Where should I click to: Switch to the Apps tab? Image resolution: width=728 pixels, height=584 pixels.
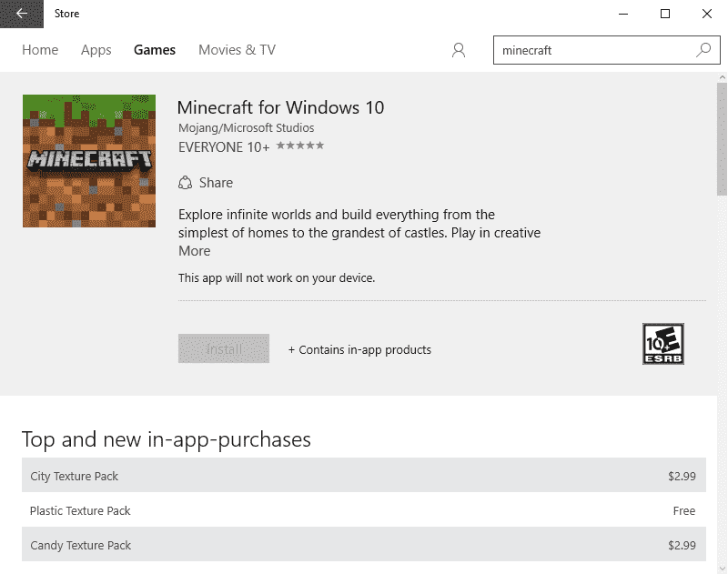coord(96,50)
